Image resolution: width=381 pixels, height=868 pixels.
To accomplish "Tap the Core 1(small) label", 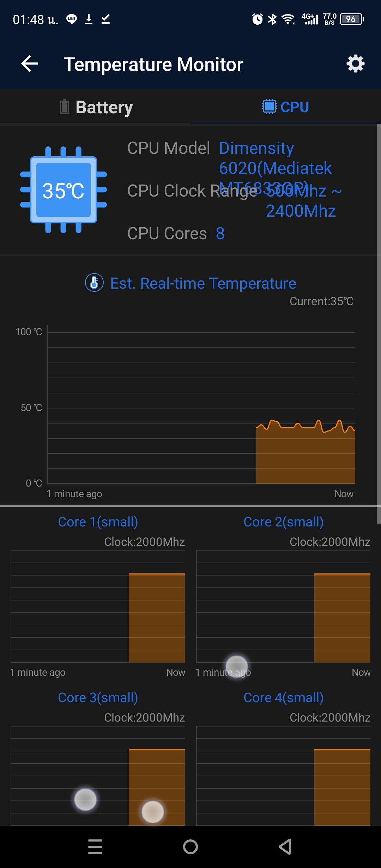I will point(98,522).
